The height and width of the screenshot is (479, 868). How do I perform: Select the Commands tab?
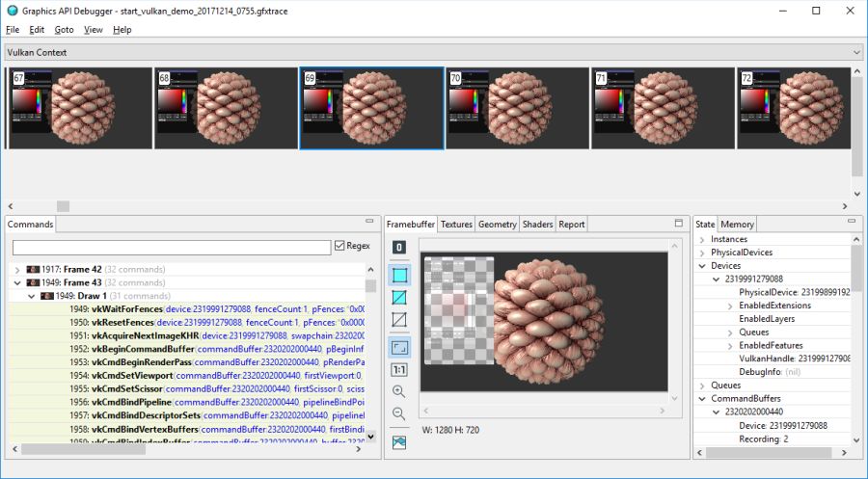click(x=31, y=224)
